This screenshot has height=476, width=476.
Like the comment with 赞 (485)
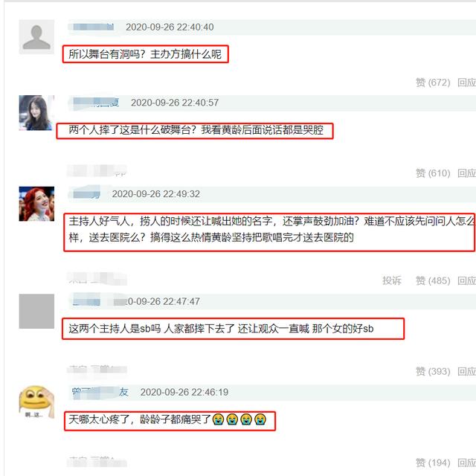coord(433,280)
